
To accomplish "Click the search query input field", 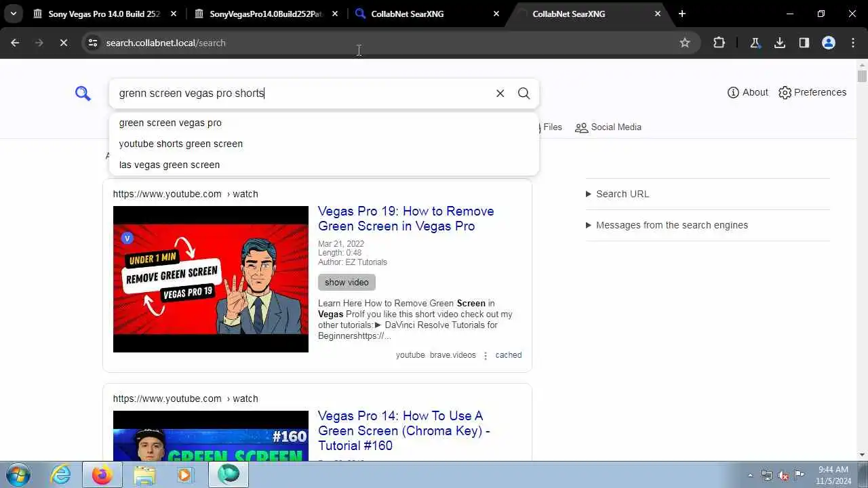I will (x=302, y=93).
